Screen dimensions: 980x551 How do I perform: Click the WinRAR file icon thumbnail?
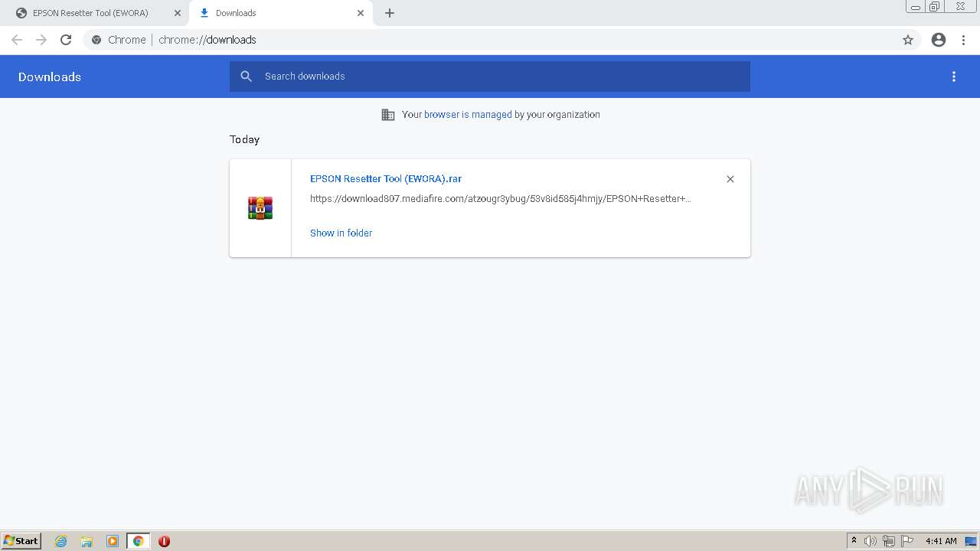click(260, 207)
